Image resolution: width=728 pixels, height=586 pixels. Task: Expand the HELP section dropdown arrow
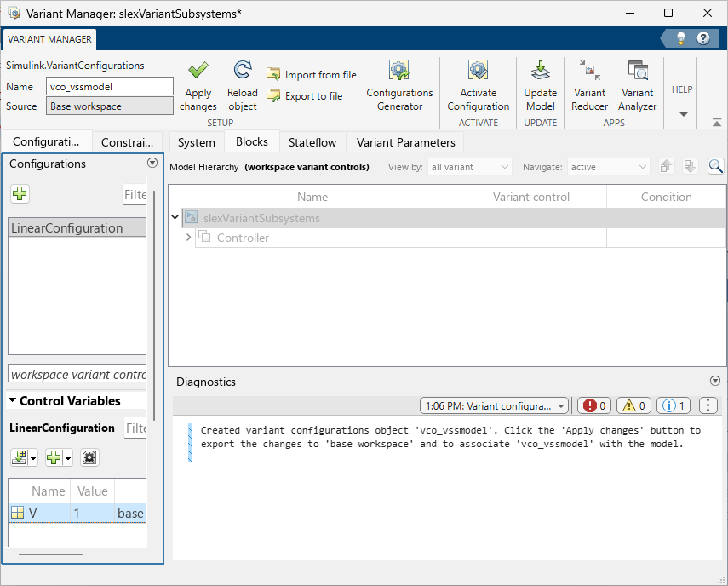click(x=684, y=114)
